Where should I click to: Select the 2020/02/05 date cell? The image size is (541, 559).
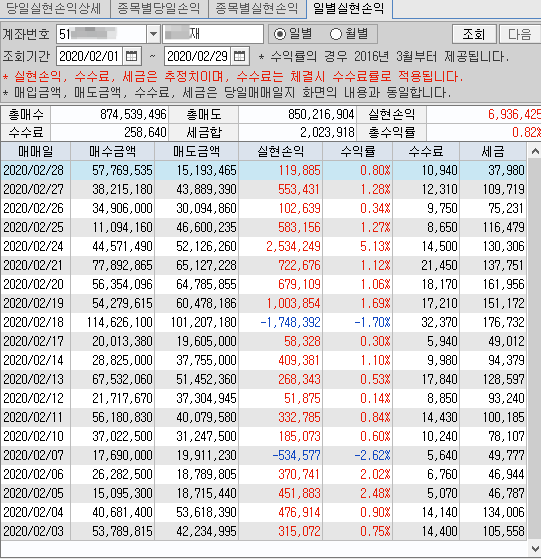[x=36, y=493]
